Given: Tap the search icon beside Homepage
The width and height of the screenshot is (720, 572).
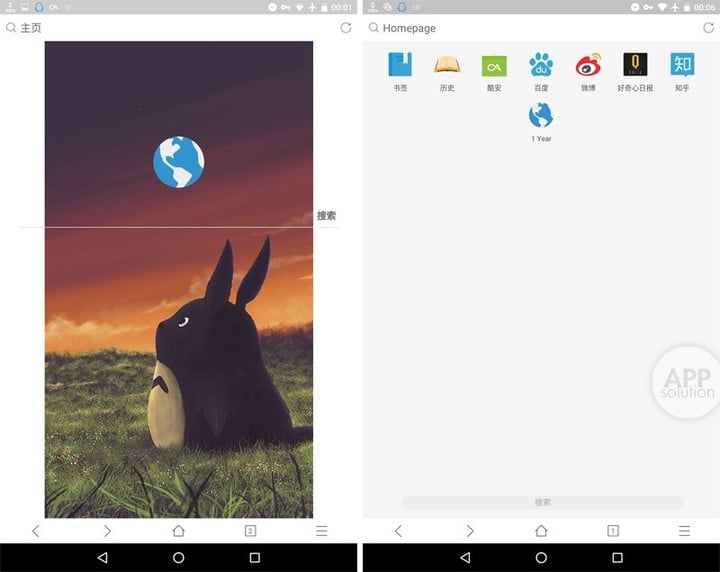Looking at the screenshot, I should [x=374, y=28].
